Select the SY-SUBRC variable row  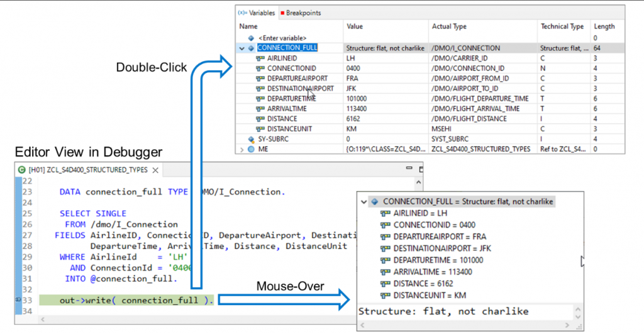coord(430,139)
